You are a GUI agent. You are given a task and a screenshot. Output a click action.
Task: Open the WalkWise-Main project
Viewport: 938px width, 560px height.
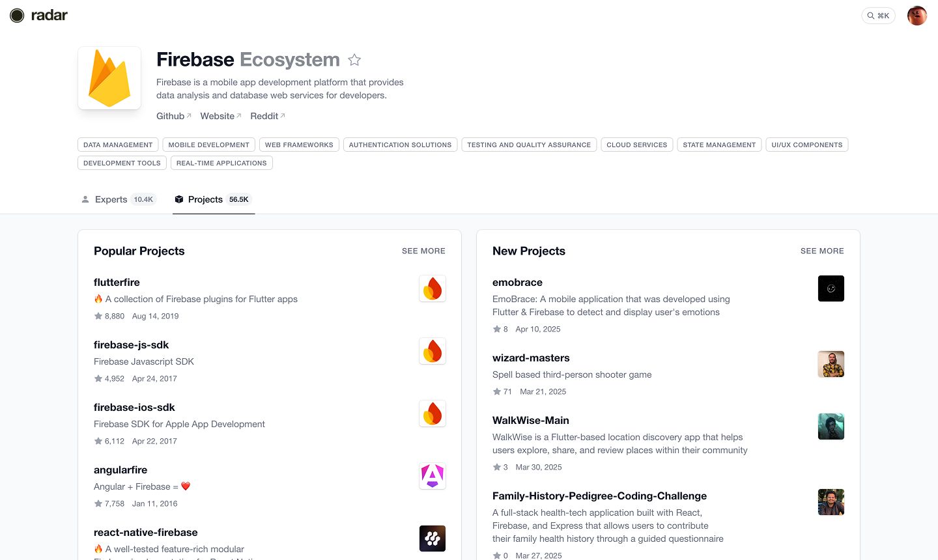[x=531, y=420]
